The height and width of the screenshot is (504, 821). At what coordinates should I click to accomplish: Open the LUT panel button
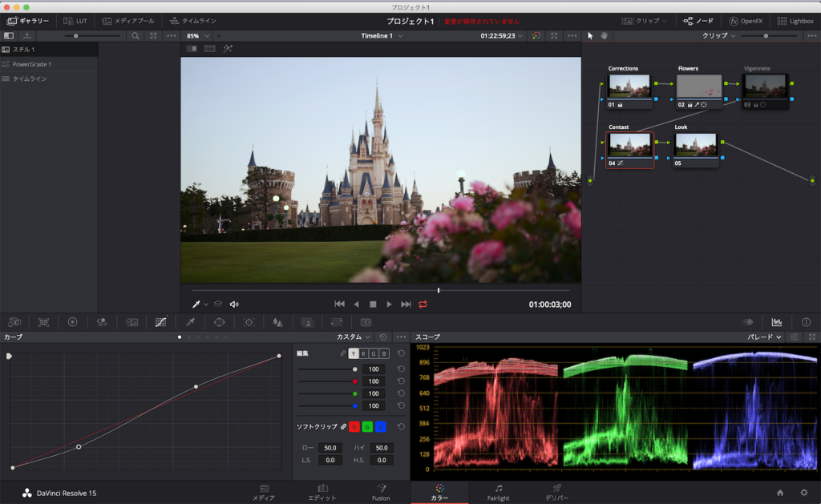click(75, 21)
